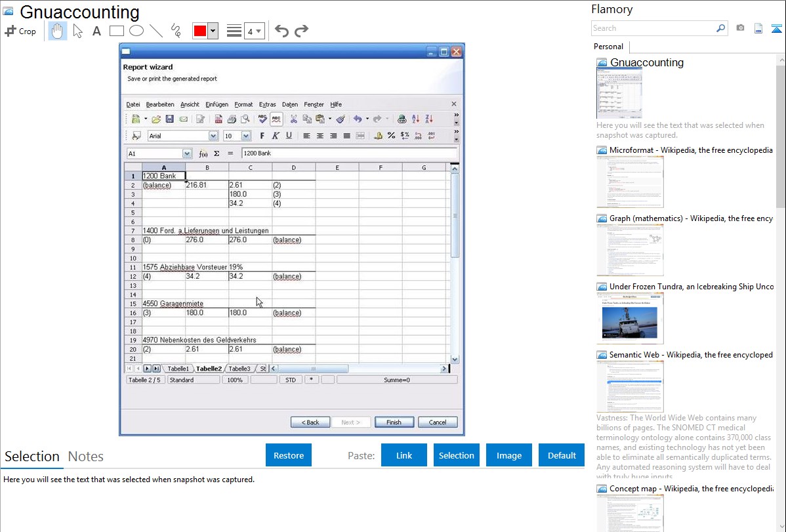Viewport: 786px width, 532px height.
Task: Click the Finish button in Report wizard
Action: click(394, 422)
